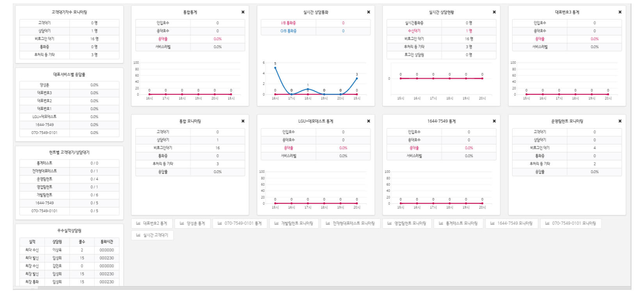Click the 070-7549-0101 모니터링 button
Viewport: 644px width, 293px height.
570,223
